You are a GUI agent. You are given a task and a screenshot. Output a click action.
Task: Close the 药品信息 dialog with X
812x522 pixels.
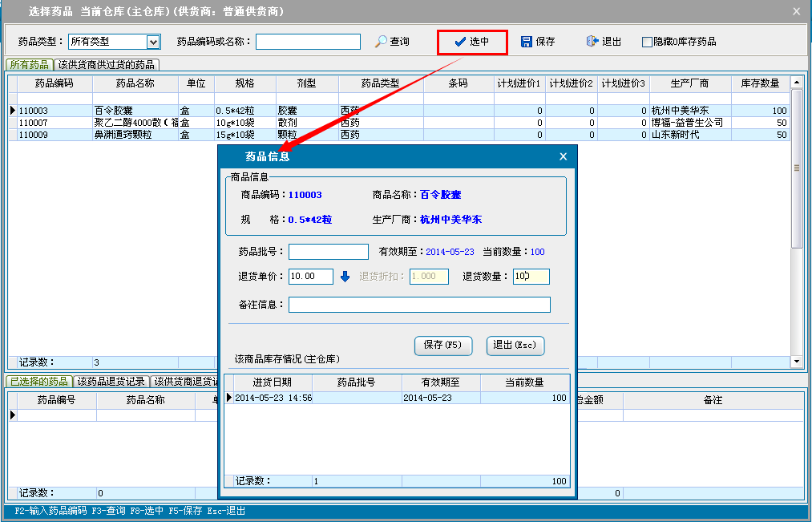[x=563, y=156]
